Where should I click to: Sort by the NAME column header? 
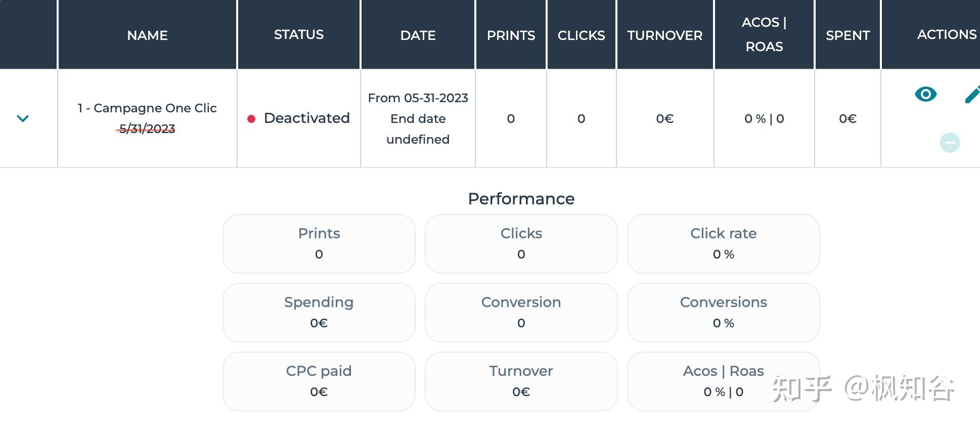[x=147, y=35]
